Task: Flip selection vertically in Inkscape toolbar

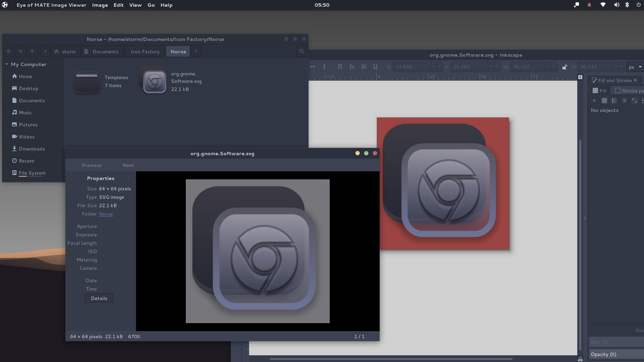Action: 324,67
